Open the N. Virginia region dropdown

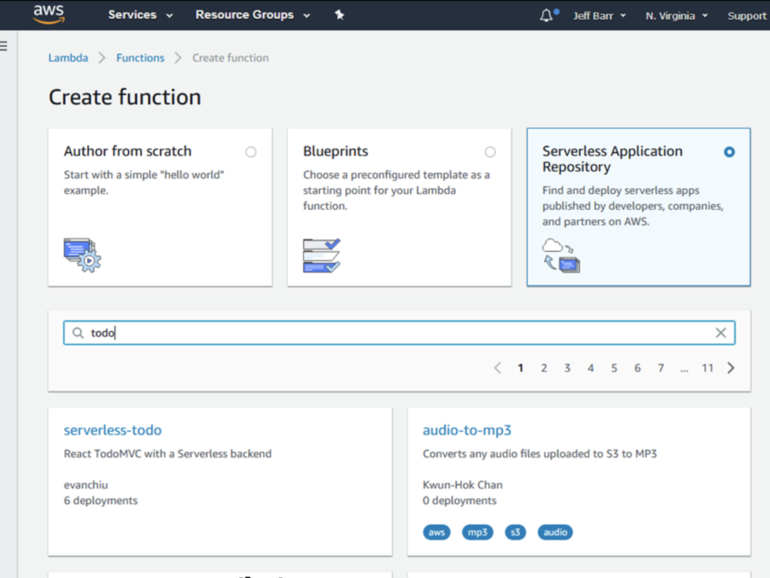pos(676,16)
